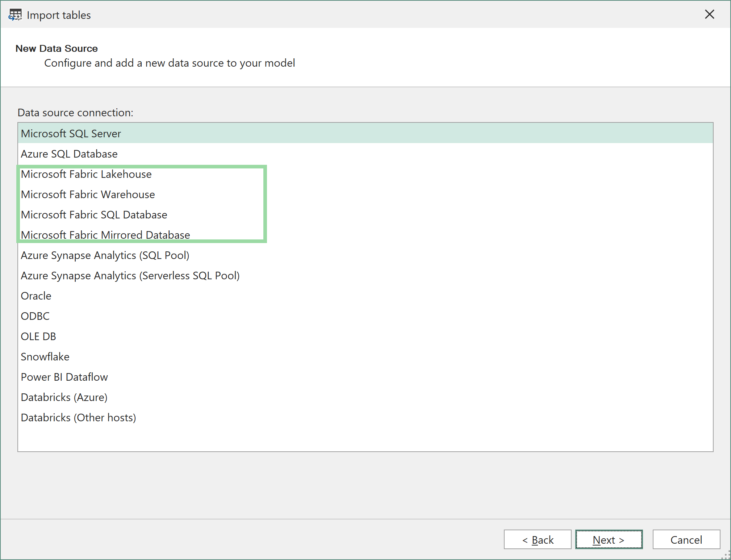Click the Import tables dialog icon
Screen dimensions: 731x560
coord(14,14)
